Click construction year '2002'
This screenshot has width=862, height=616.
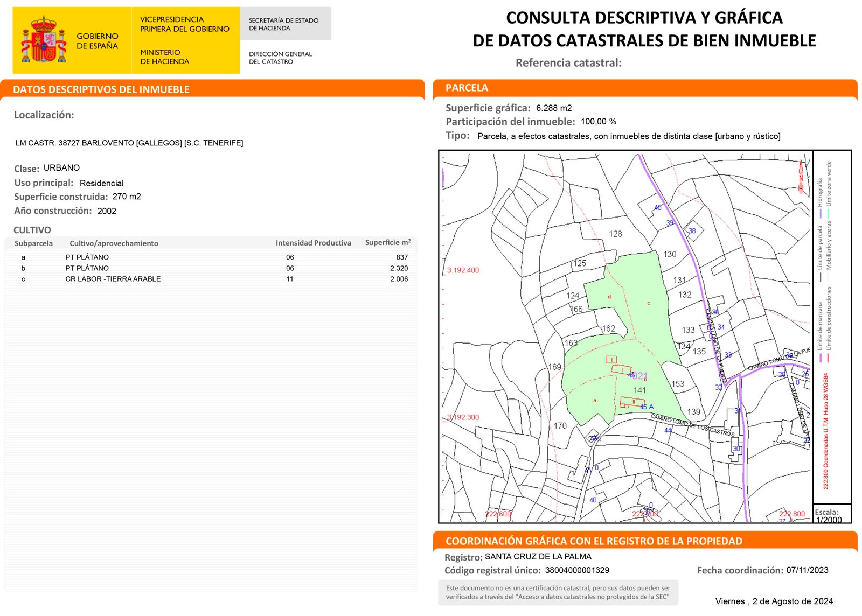click(107, 211)
